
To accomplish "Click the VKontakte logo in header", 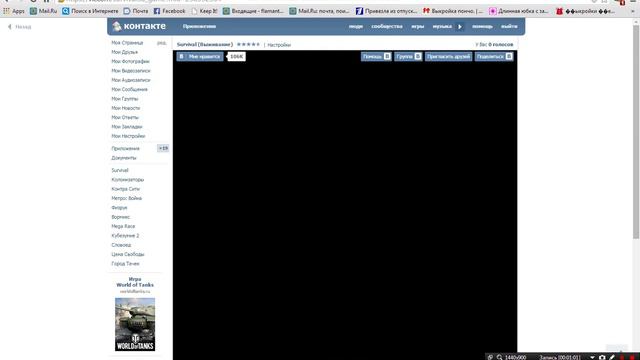I will click(139, 26).
